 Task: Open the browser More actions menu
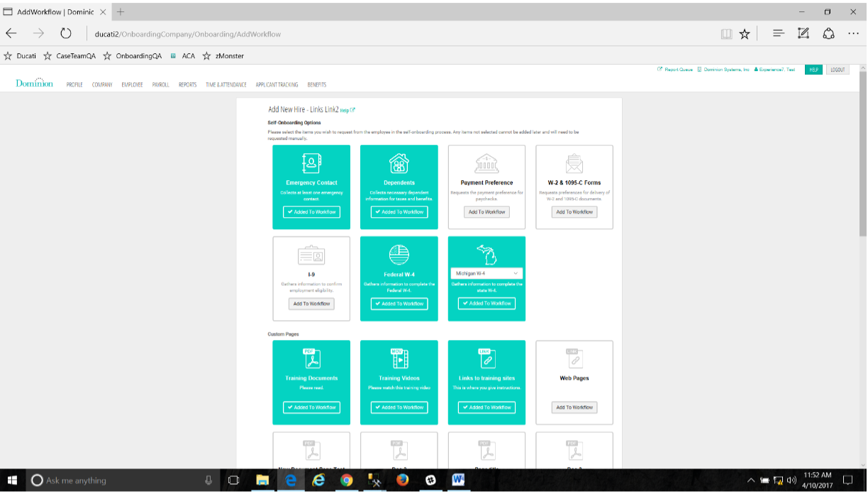(853, 33)
